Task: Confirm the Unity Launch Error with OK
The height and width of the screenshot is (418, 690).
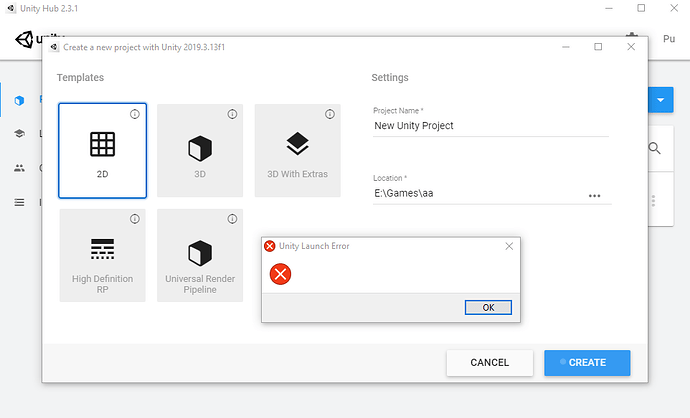Action: tap(488, 308)
